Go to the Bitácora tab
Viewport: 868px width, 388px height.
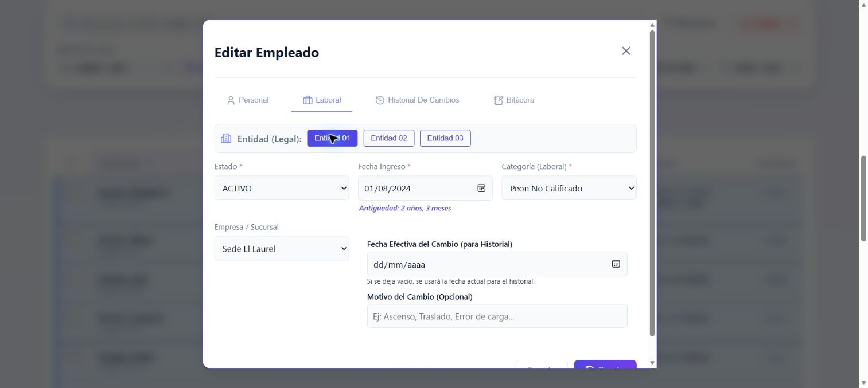coord(514,100)
